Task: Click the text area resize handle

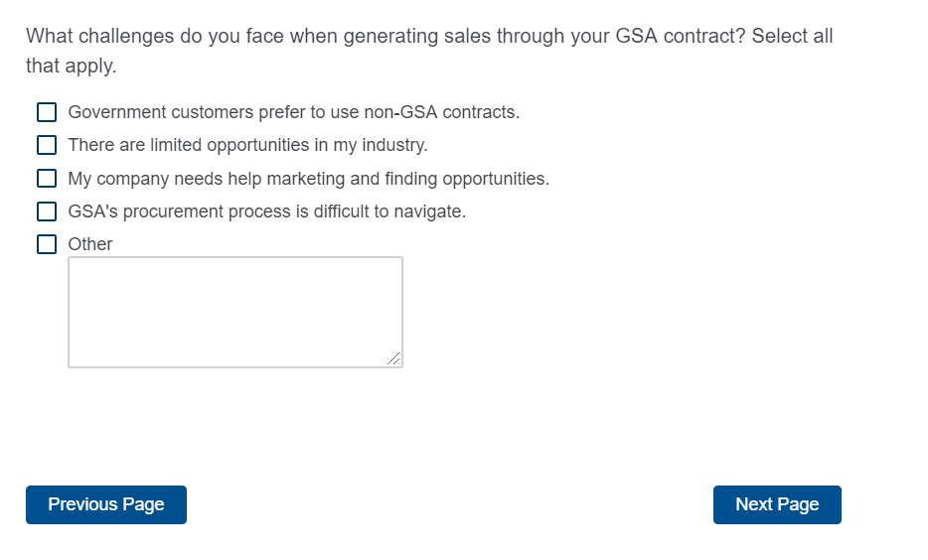Action: tap(394, 359)
